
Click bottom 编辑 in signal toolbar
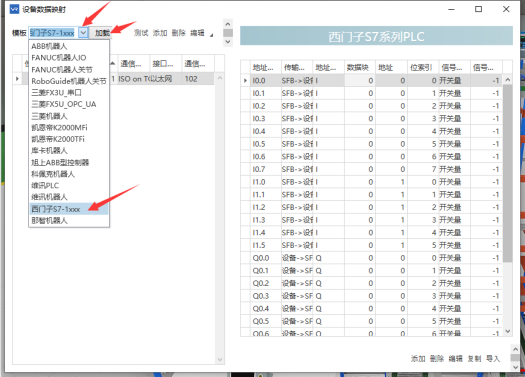pos(455,359)
